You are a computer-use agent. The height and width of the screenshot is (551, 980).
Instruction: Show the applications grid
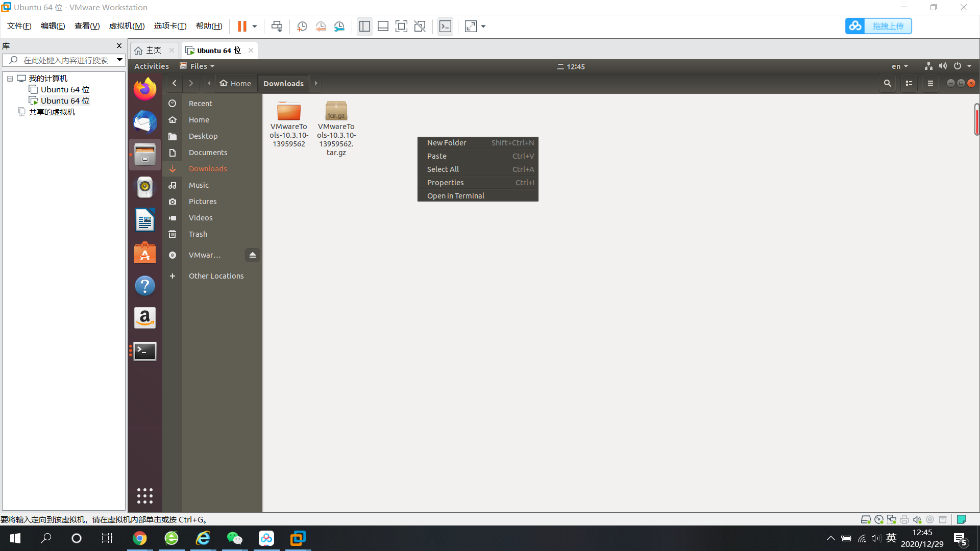[145, 495]
